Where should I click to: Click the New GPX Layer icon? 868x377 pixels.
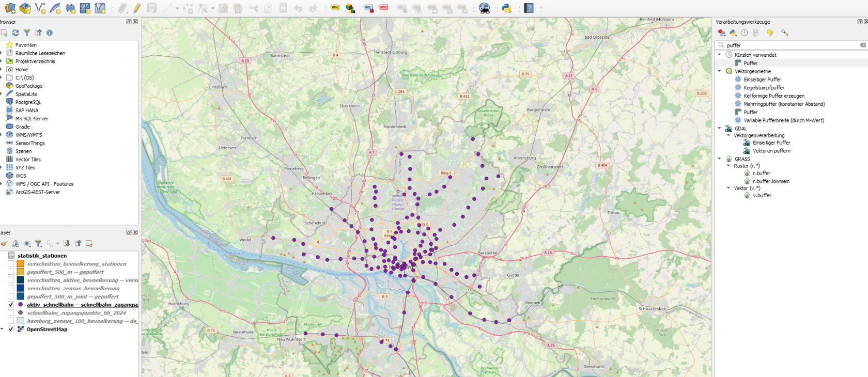point(100,8)
